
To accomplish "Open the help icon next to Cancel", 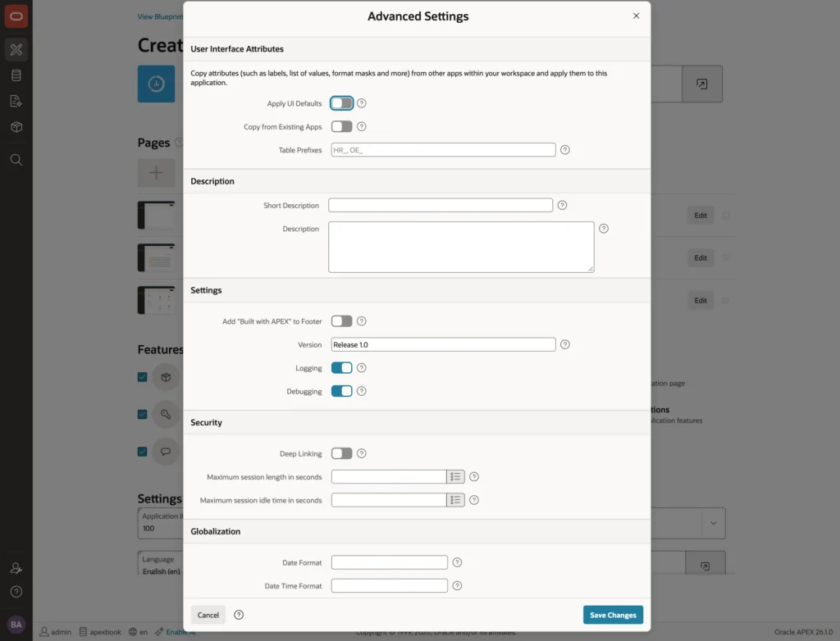I will click(239, 615).
